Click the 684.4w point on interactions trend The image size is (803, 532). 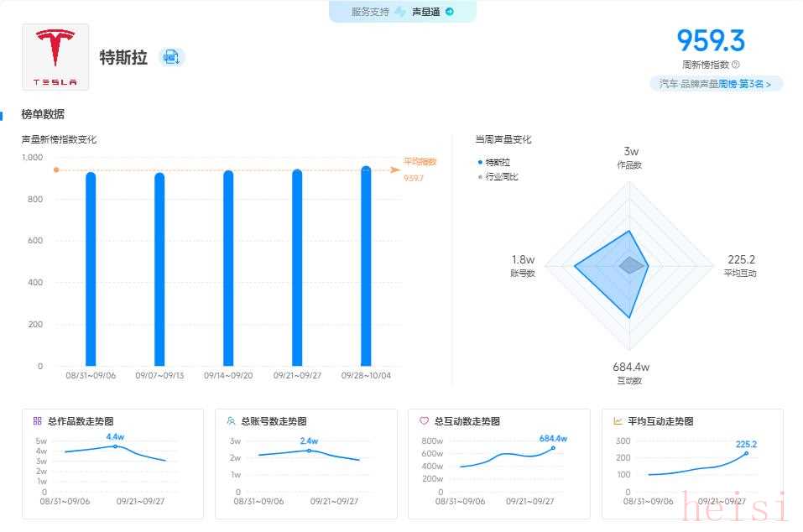click(x=553, y=448)
